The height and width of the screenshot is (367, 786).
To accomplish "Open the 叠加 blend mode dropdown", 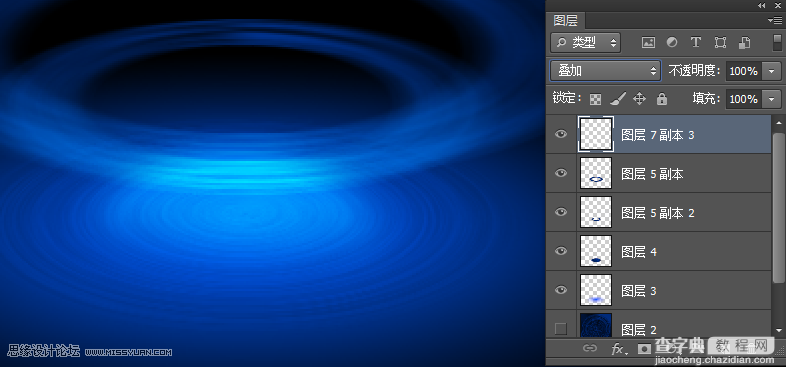I will (x=605, y=71).
